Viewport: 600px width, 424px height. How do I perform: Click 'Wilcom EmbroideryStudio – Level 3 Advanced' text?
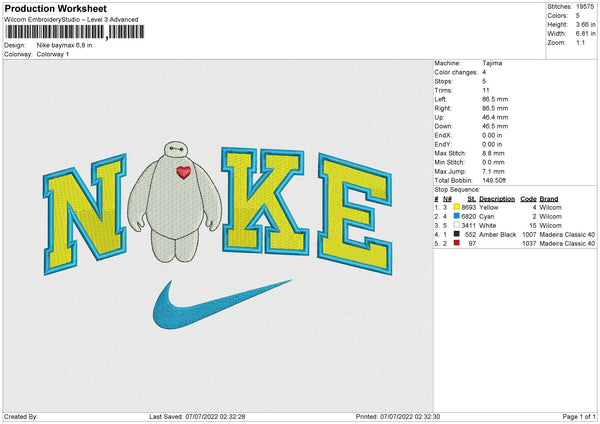point(71,20)
